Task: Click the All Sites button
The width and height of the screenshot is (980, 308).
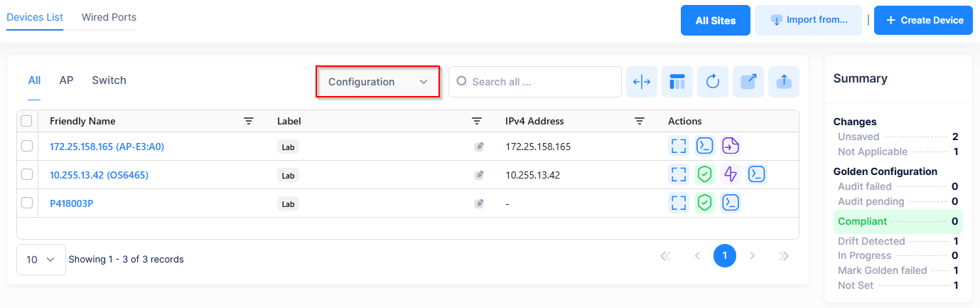Action: tap(715, 21)
